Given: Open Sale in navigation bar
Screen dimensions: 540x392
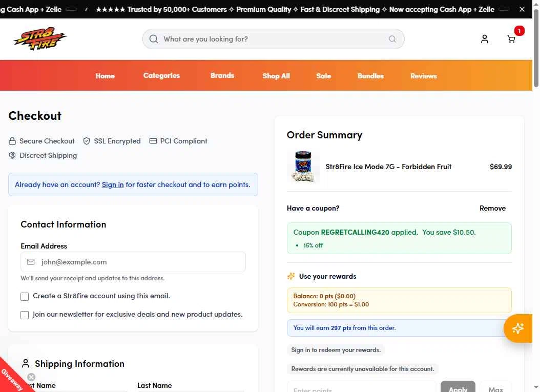Looking at the screenshot, I should click(324, 76).
